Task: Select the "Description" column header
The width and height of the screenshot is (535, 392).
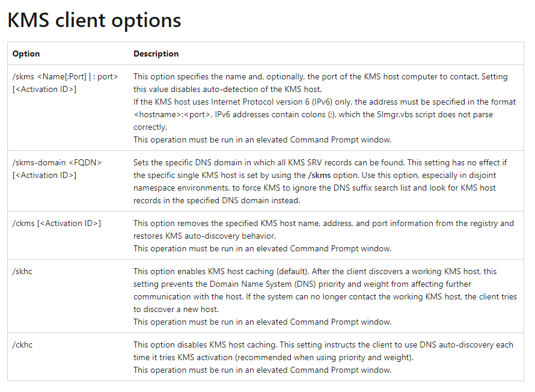Action: point(156,54)
